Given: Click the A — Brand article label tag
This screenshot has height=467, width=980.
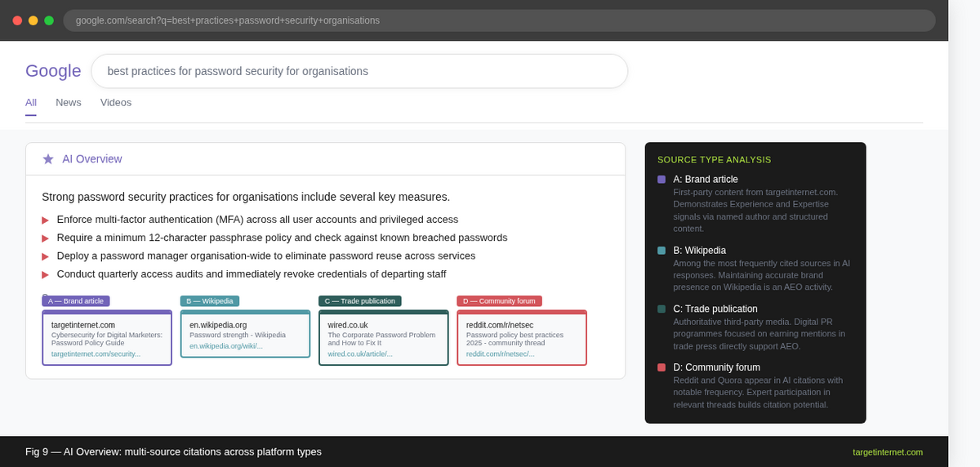Looking at the screenshot, I should 76,301.
